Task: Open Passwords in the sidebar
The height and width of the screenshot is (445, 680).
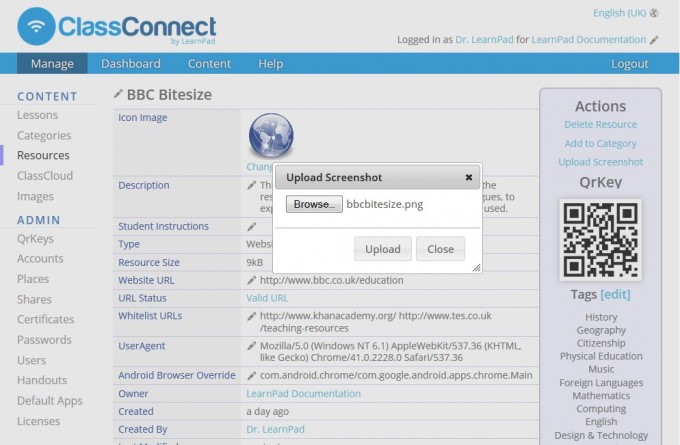Action: pos(44,340)
